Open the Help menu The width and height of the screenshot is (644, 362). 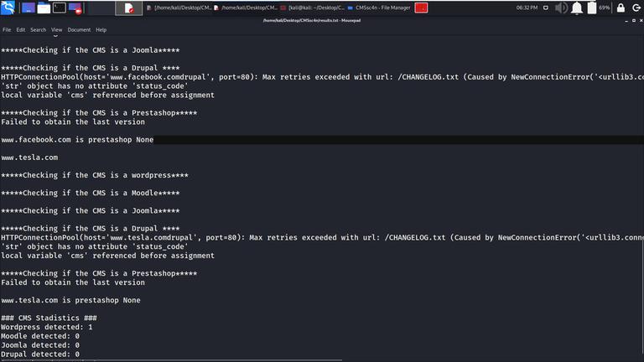[101, 30]
